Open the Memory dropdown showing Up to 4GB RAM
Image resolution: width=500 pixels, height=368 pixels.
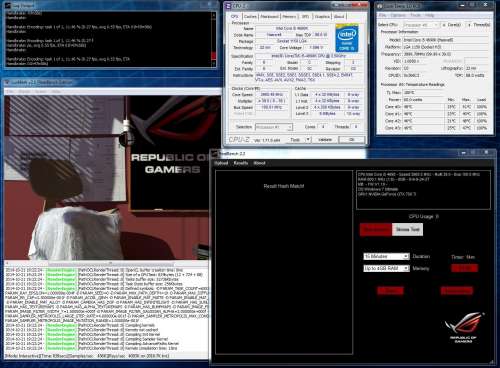click(386, 268)
